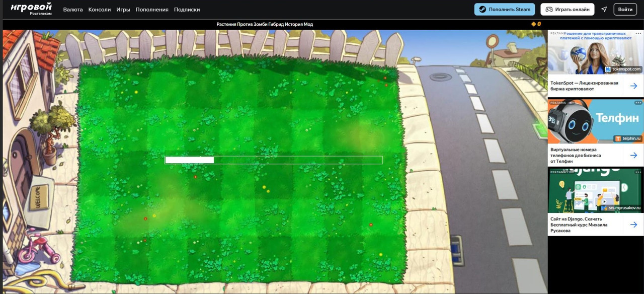
Task: Click the orange diamond coin counter icon
Action: [534, 24]
